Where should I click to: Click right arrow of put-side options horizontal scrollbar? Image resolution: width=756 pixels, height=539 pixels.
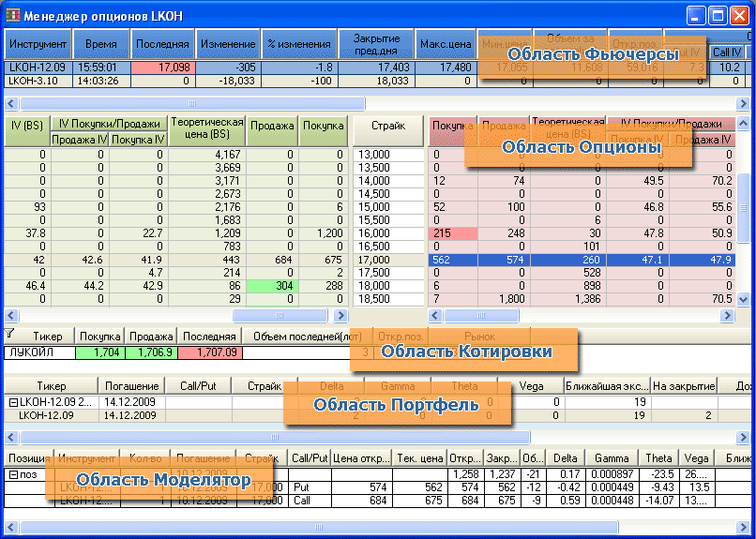pyautogui.click(x=727, y=316)
